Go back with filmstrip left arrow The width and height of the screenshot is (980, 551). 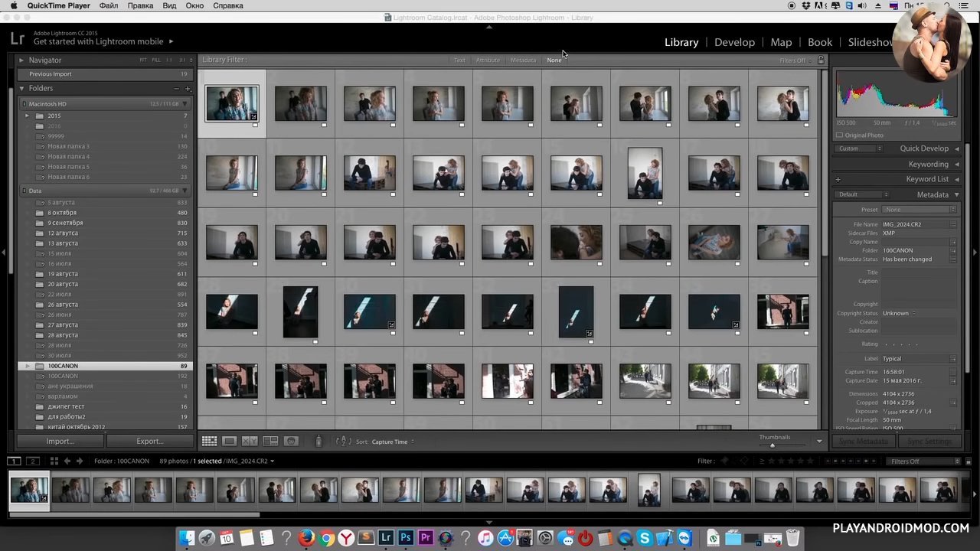(67, 461)
